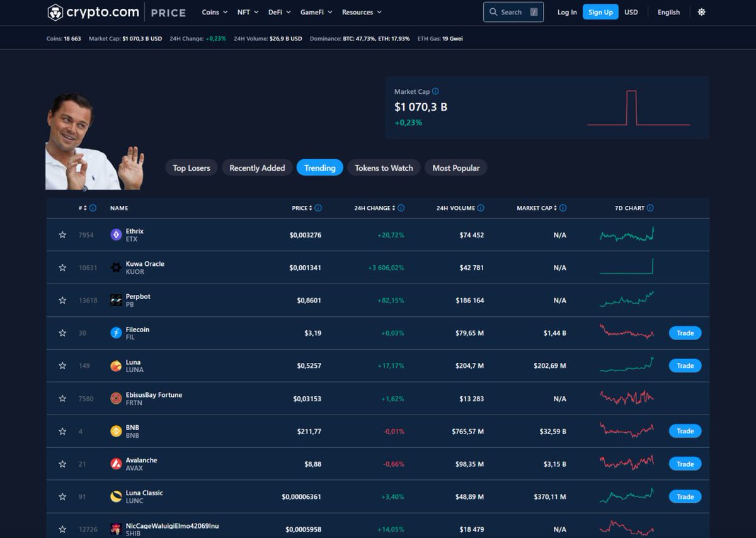Click Trade button for Luna Classic
The width and height of the screenshot is (756, 538).
tap(685, 497)
